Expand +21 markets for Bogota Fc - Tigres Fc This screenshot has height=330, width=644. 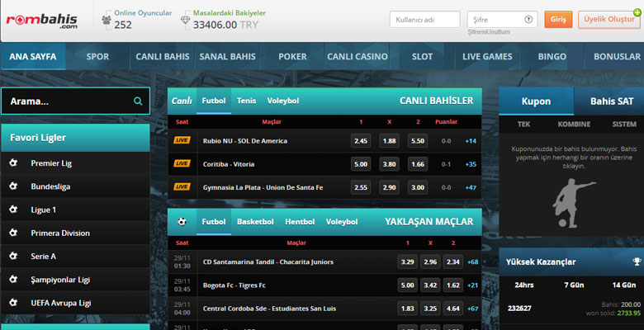click(x=473, y=285)
